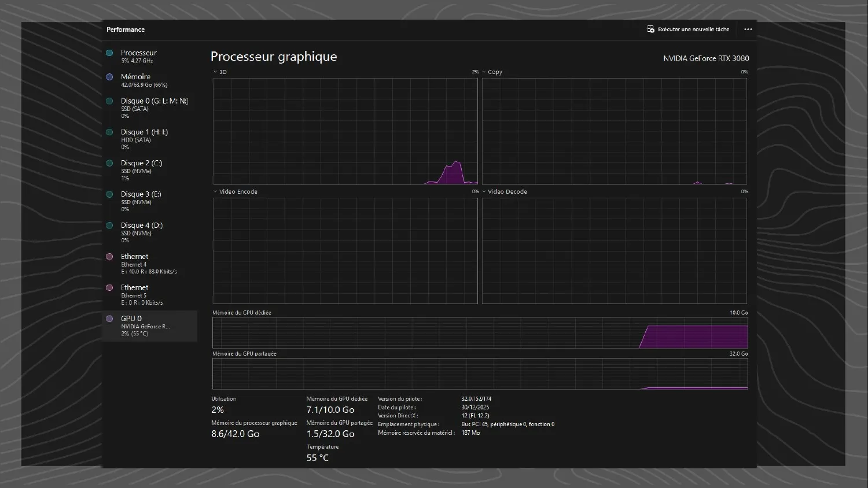This screenshot has width=868, height=488.
Task: Click inside the 3D usage graph
Action: (345, 131)
